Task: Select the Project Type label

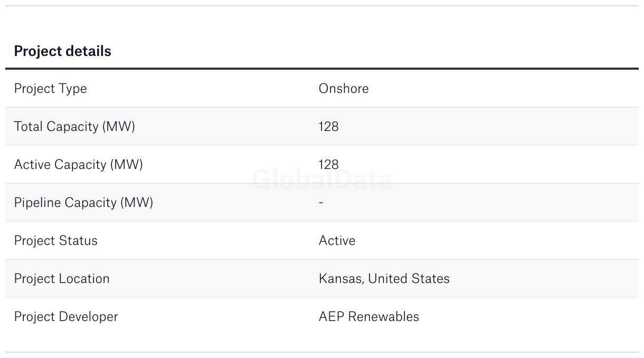Action: point(50,88)
